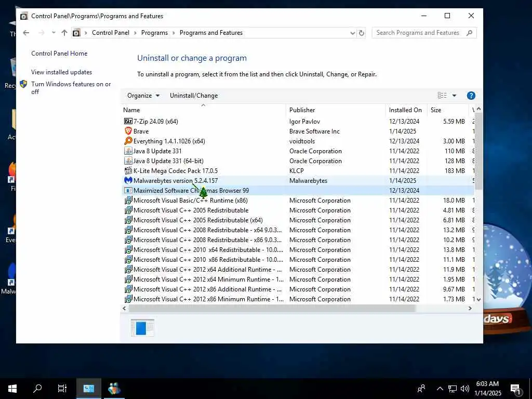This screenshot has height=399, width=532.
Task: Select Microsoft Visual C++ 2008 Redistributable x64 row
Action: click(299, 230)
